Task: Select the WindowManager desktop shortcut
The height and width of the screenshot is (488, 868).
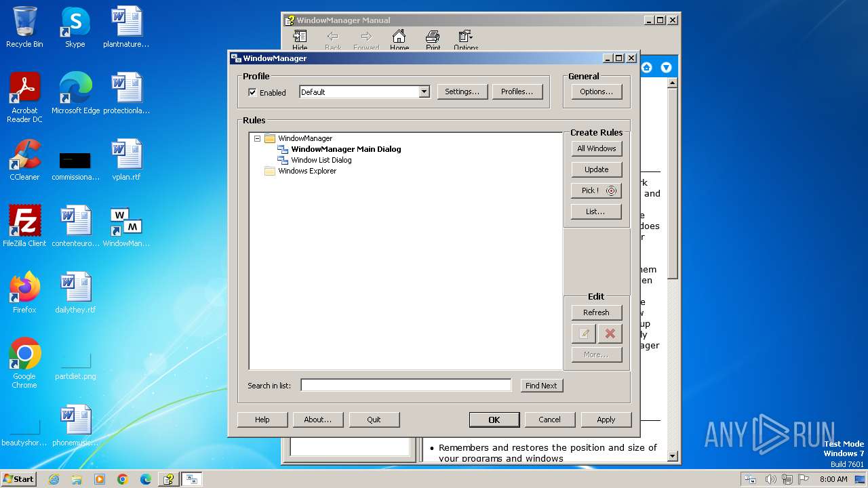Action: point(126,226)
